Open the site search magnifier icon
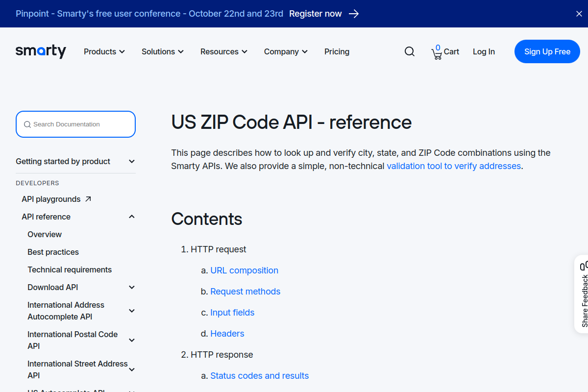Image resolution: width=588 pixels, height=392 pixels. [x=410, y=51]
